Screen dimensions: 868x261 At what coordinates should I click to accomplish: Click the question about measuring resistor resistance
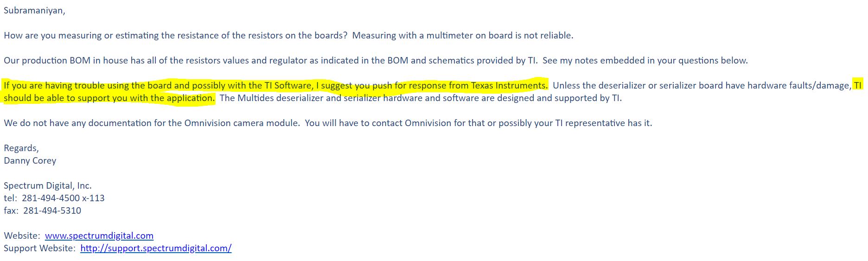pos(176,35)
